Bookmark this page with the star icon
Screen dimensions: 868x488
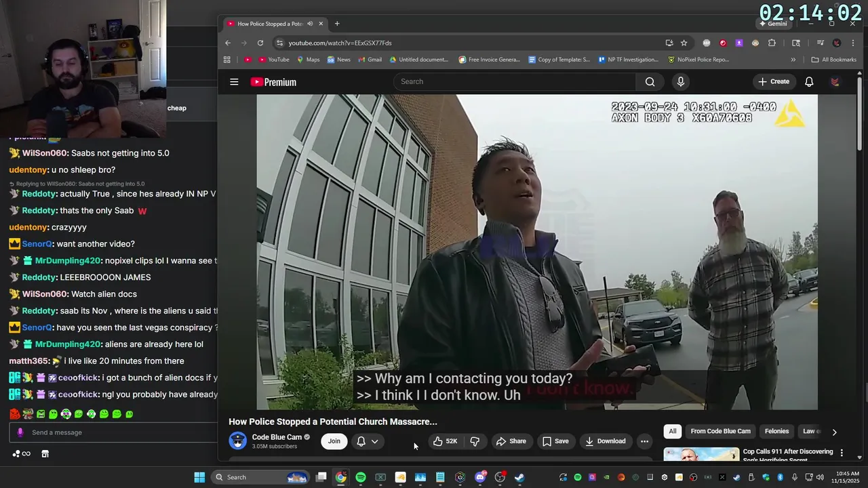684,43
